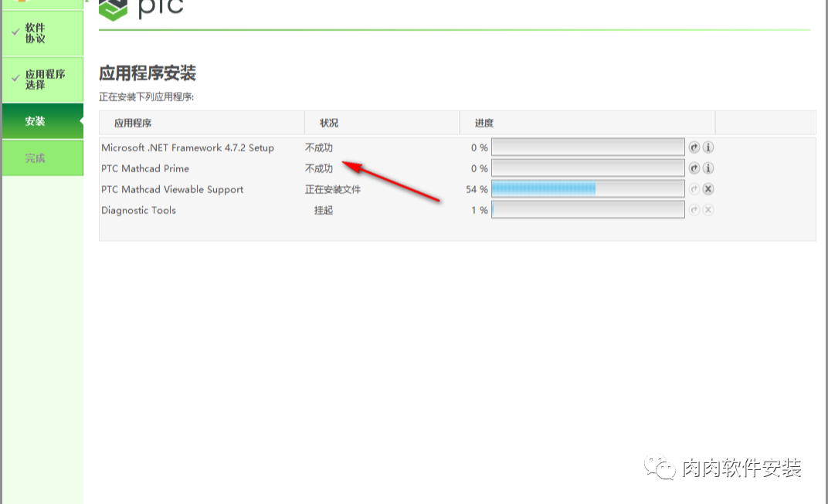This screenshot has width=828, height=504.
Task: Click retry icon for Diagnostic Tools row
Action: [694, 210]
